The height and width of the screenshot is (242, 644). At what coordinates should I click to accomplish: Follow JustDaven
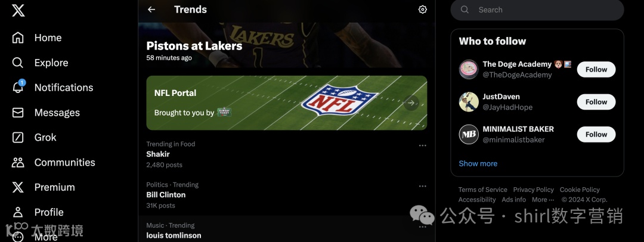point(596,102)
